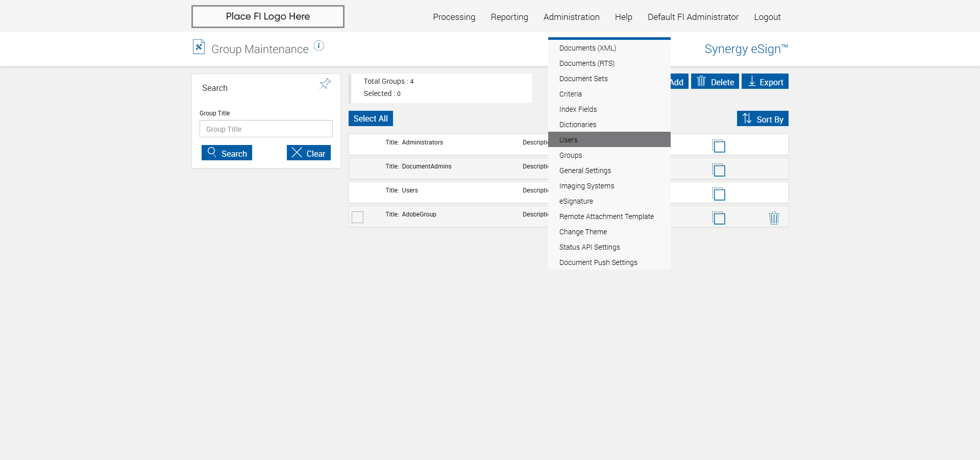Expand the Processing menu

(454, 17)
